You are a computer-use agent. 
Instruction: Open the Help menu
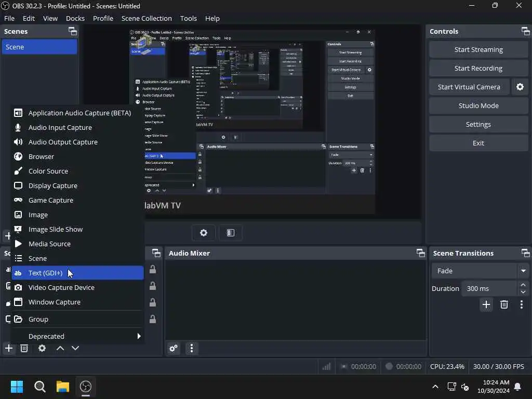pyautogui.click(x=212, y=18)
